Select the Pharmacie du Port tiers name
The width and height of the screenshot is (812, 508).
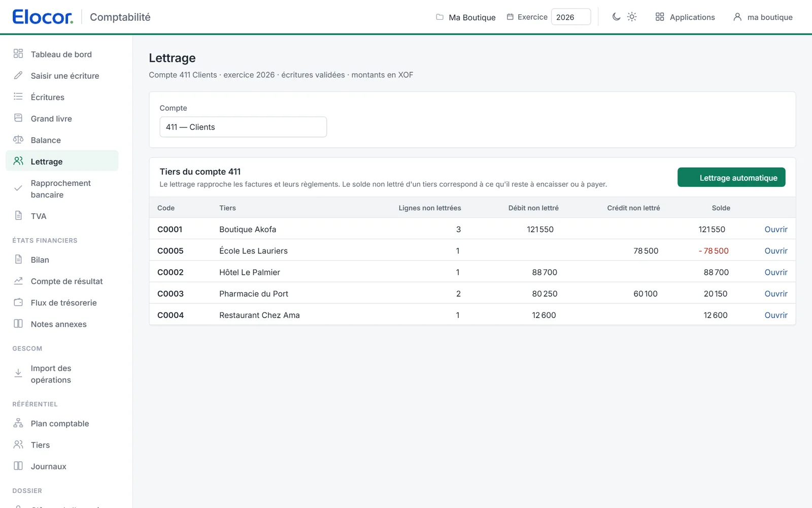(254, 293)
